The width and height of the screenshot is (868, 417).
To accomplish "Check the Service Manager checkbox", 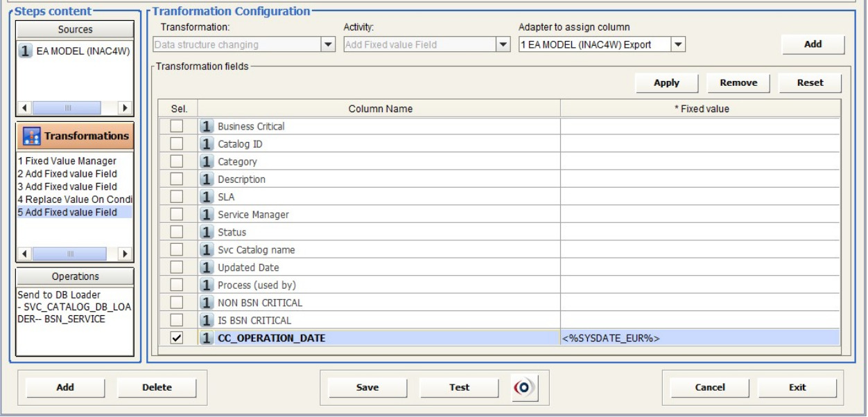I will [x=177, y=215].
